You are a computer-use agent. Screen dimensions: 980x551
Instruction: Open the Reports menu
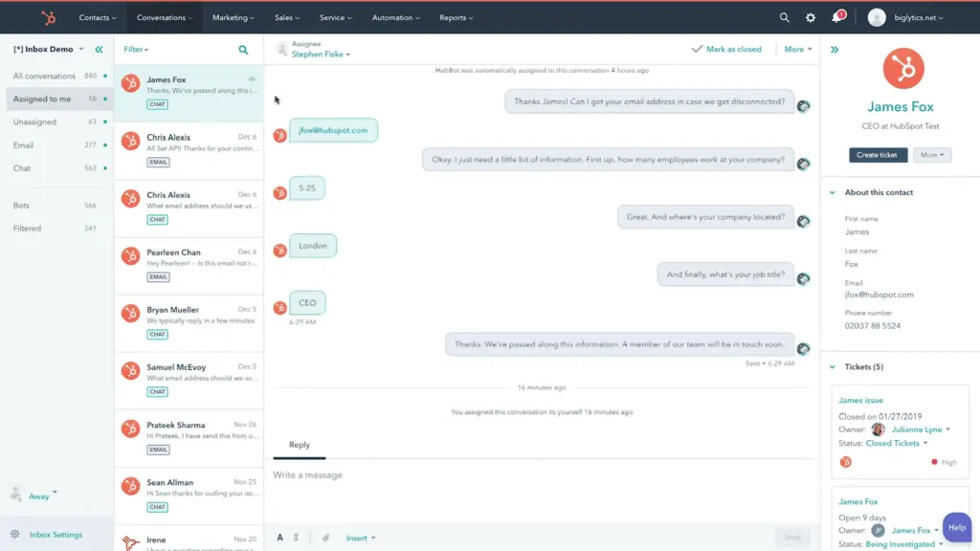tap(457, 17)
